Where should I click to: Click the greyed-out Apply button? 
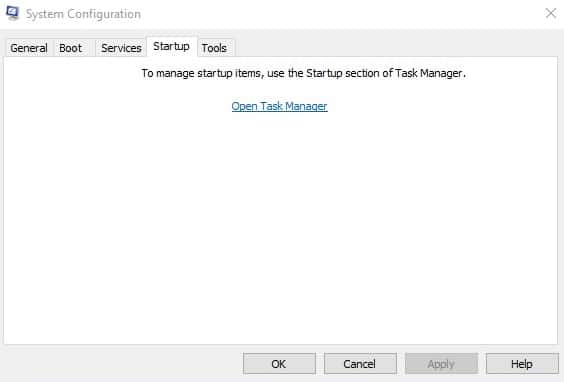click(x=441, y=364)
